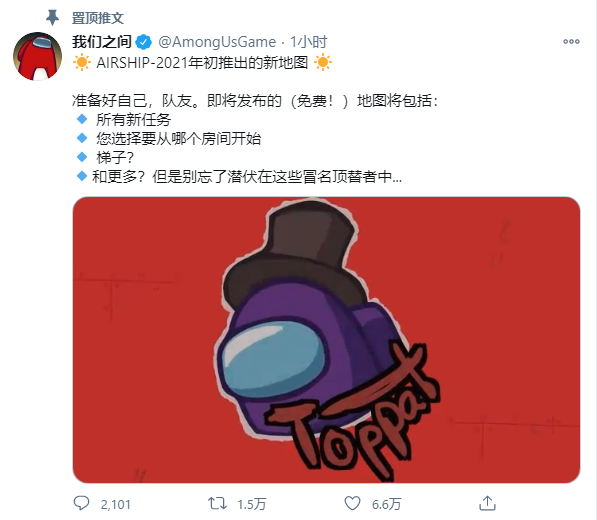597x520 pixels.
Task: Open the 1小时 timestamp link
Action: click(309, 42)
